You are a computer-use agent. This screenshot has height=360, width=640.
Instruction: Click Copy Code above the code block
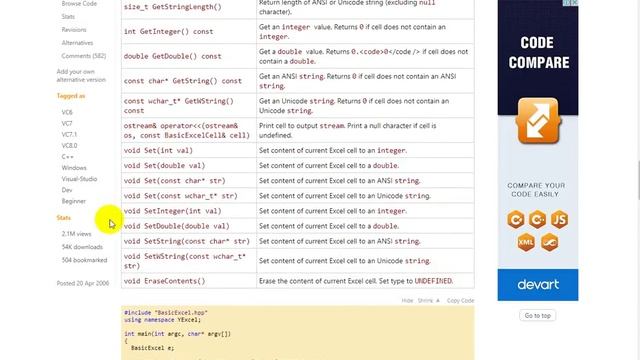point(460,300)
